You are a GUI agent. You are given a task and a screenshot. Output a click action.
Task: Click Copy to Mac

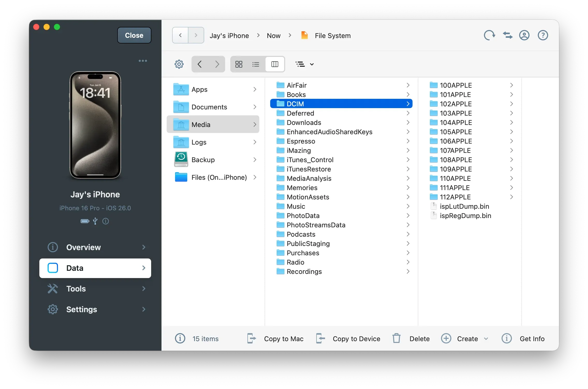283,338
